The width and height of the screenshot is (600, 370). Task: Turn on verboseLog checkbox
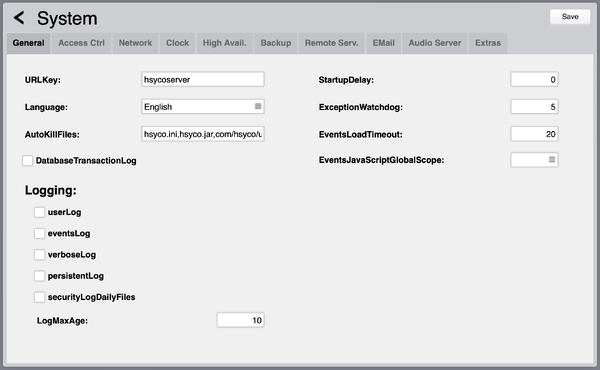39,254
